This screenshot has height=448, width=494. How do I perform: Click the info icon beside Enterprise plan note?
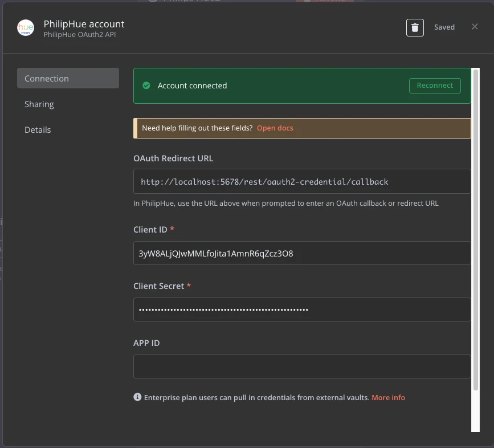coord(137,397)
